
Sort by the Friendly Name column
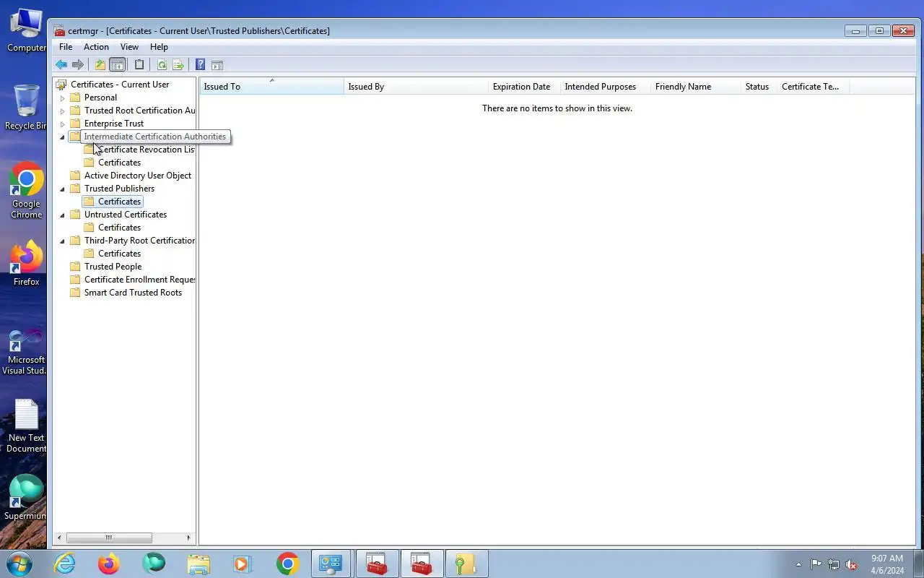pyautogui.click(x=696, y=87)
